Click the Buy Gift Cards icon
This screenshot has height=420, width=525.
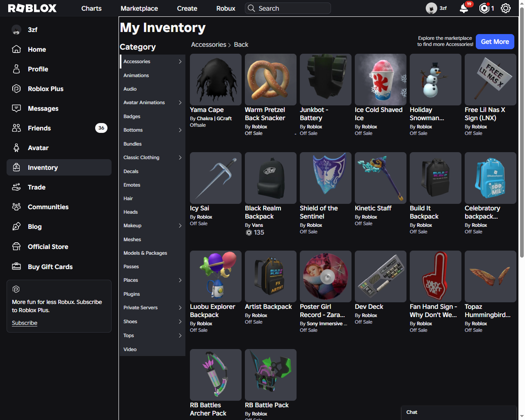pos(16,267)
